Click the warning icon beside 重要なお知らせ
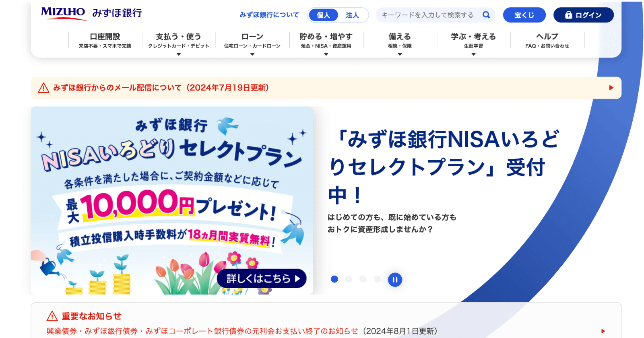 pos(52,316)
